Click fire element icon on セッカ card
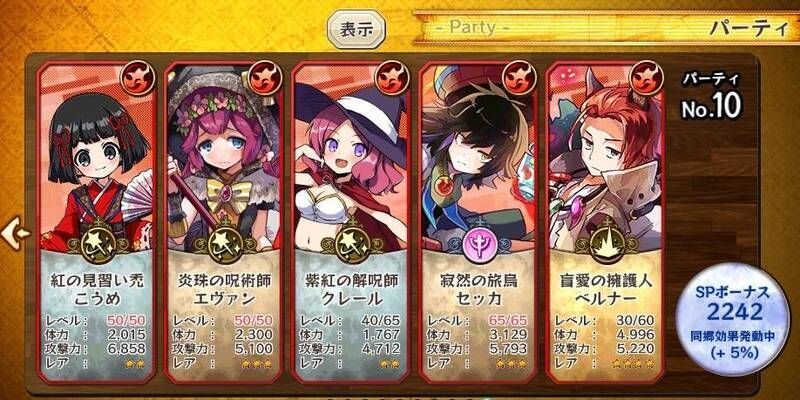800x400 pixels. 519,78
